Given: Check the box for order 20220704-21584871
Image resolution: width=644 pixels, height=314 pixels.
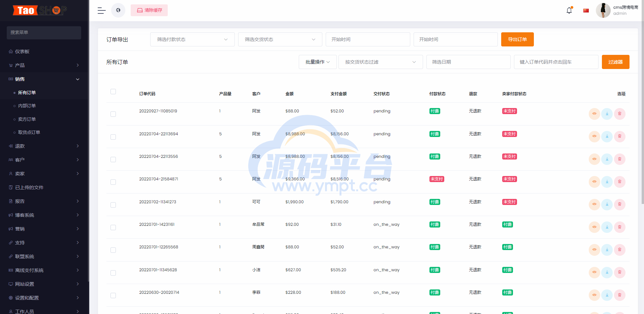Looking at the screenshot, I should [113, 182].
